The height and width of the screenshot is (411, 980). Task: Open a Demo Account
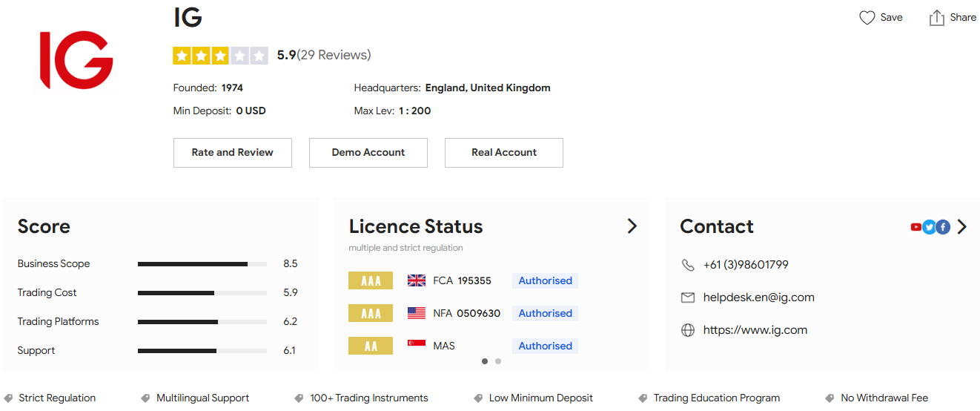click(368, 153)
